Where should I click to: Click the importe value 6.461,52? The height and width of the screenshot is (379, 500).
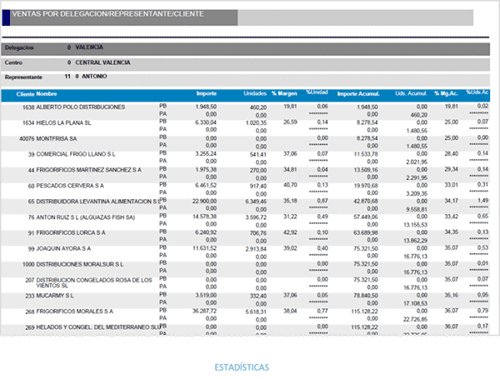(206, 185)
